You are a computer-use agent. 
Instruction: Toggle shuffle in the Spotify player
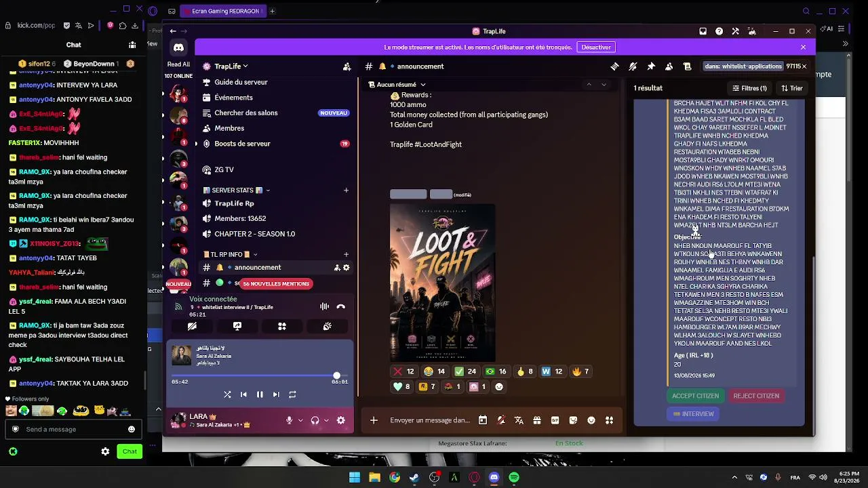(227, 394)
